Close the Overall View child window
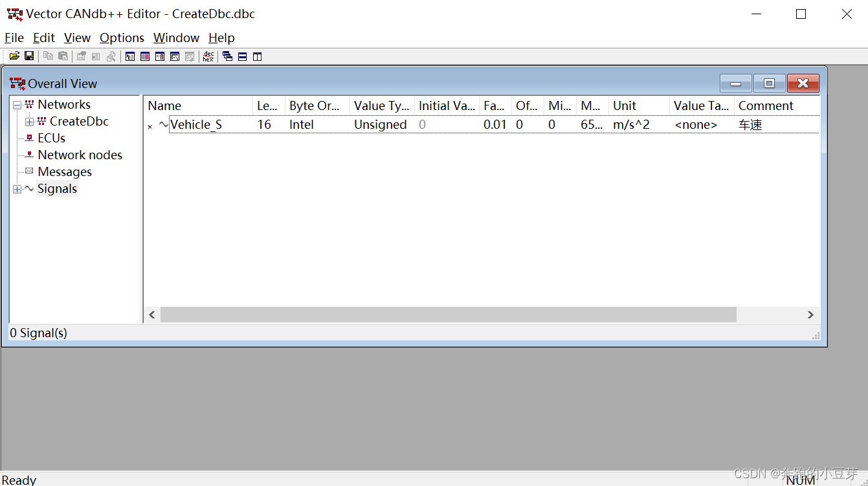868x486 pixels. pos(803,83)
